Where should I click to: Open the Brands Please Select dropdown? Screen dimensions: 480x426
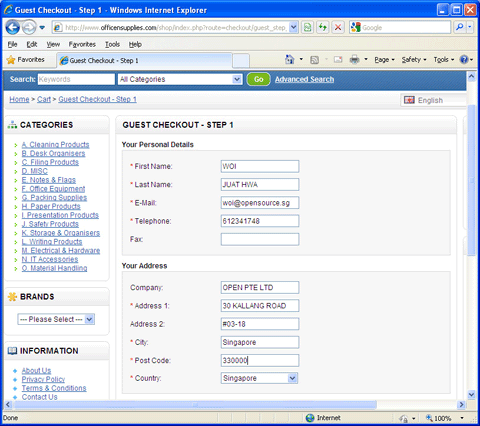click(x=56, y=319)
